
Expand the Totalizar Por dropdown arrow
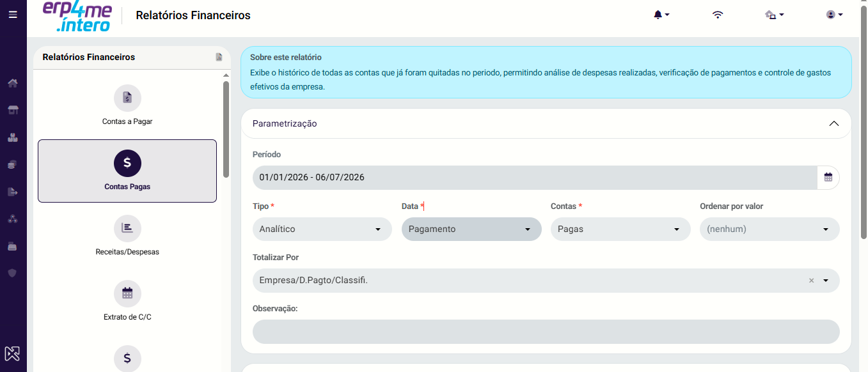click(826, 281)
